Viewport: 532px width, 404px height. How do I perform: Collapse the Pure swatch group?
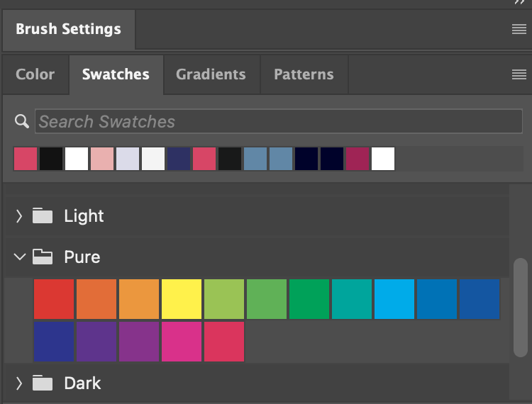20,257
